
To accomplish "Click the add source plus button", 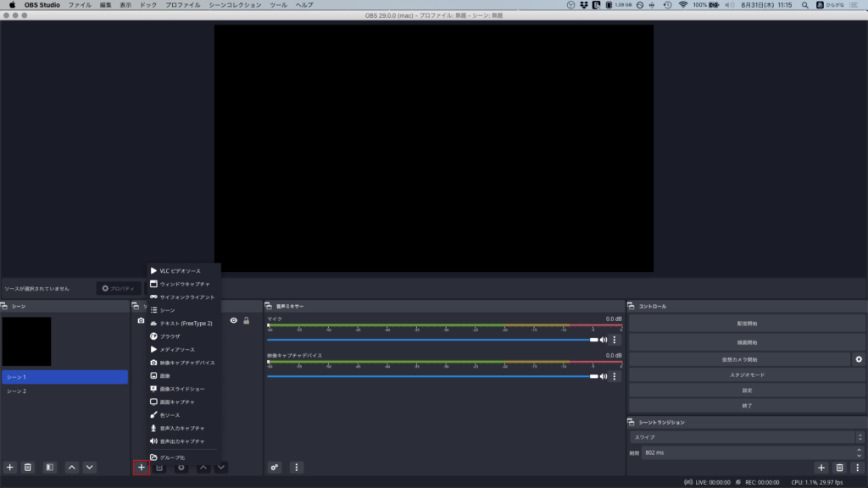I will 142,467.
